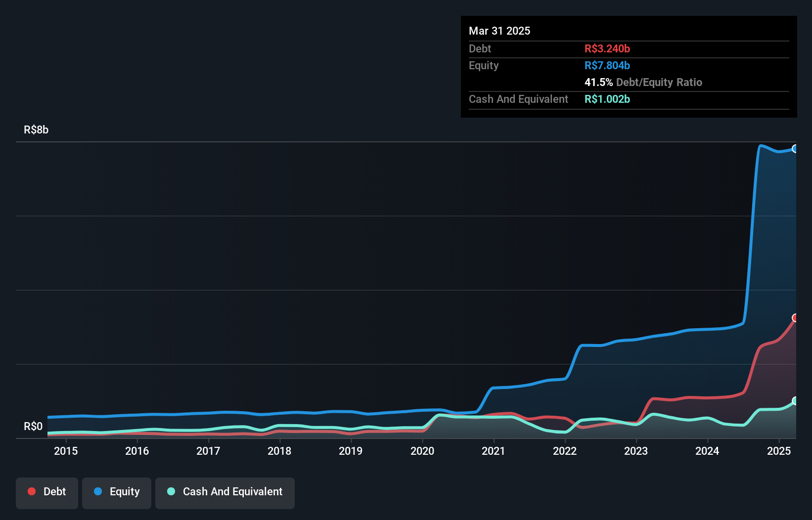Toggle the Cash And Equivalent legend button
812x520 pixels.
pyautogui.click(x=225, y=493)
